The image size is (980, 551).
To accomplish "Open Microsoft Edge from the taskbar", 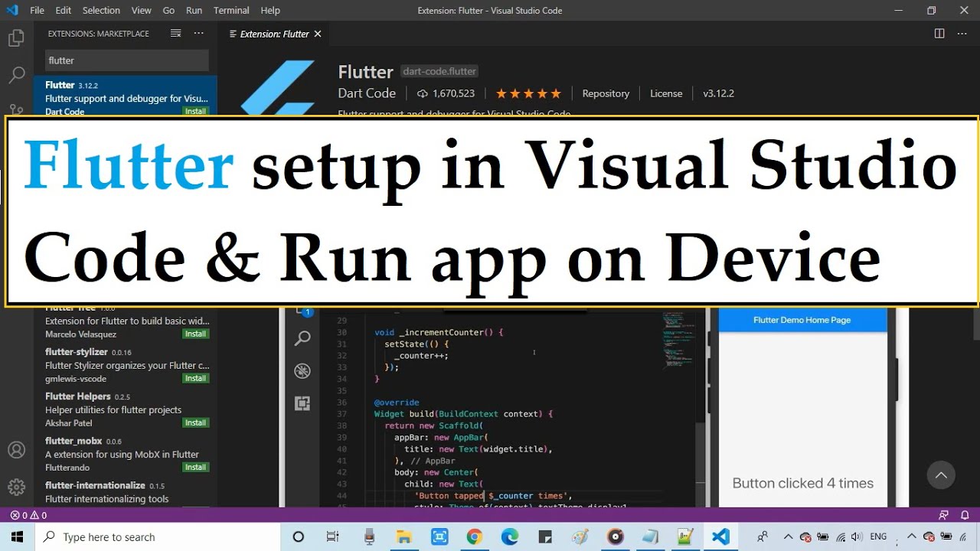I will [509, 536].
